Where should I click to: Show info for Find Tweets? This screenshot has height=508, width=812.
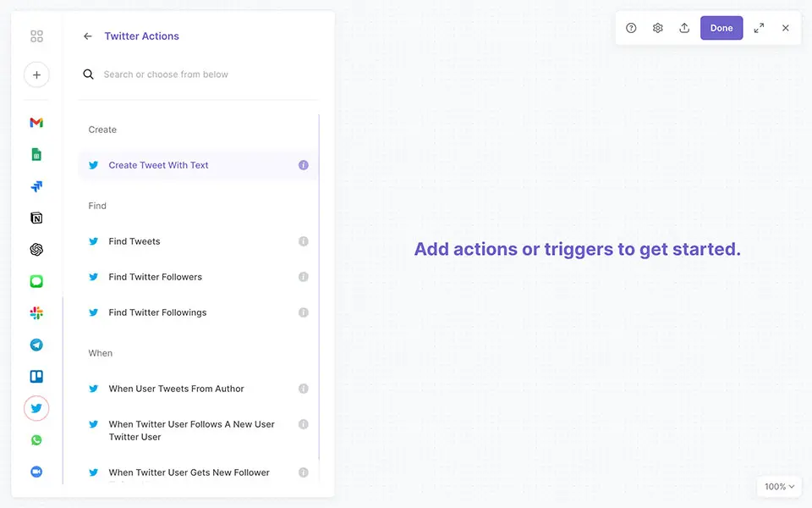pos(304,241)
